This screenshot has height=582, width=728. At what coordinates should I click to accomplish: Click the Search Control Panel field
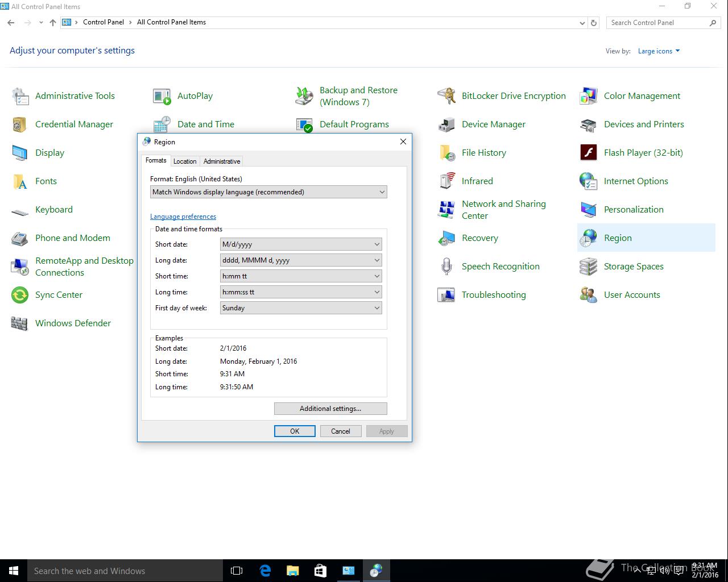coord(663,23)
